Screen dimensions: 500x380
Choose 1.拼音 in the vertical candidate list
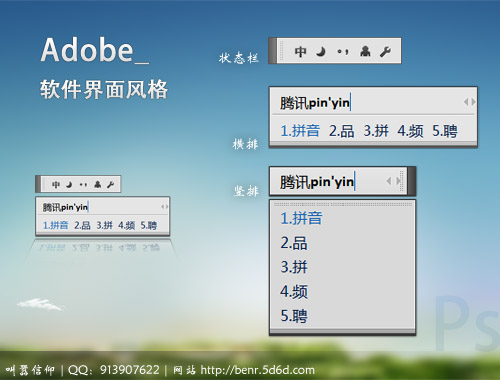[301, 218]
